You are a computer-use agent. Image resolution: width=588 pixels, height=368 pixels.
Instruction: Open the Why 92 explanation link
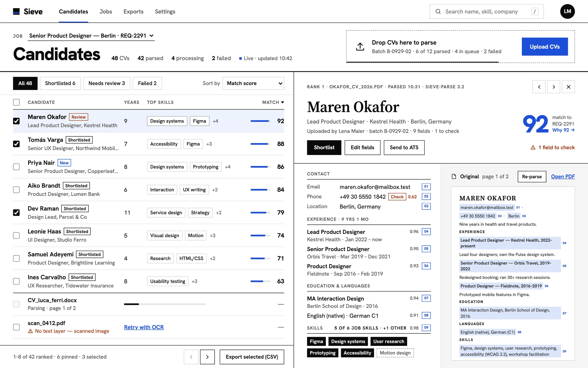click(563, 130)
